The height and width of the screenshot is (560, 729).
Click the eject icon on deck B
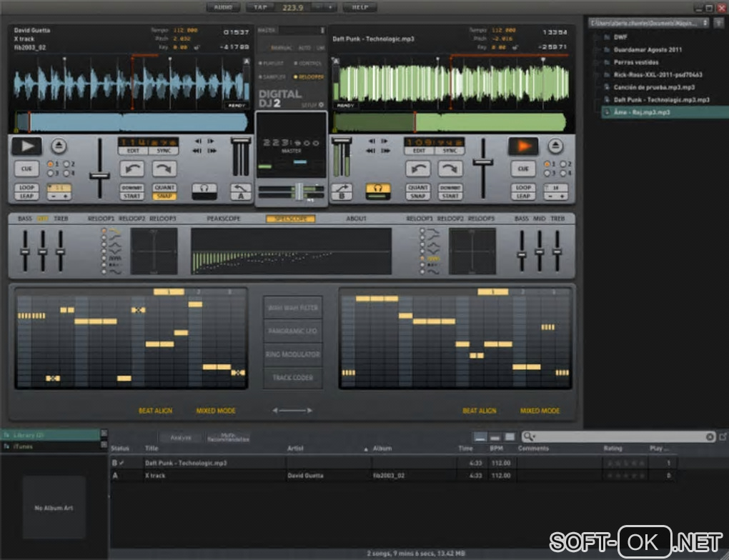pyautogui.click(x=555, y=146)
